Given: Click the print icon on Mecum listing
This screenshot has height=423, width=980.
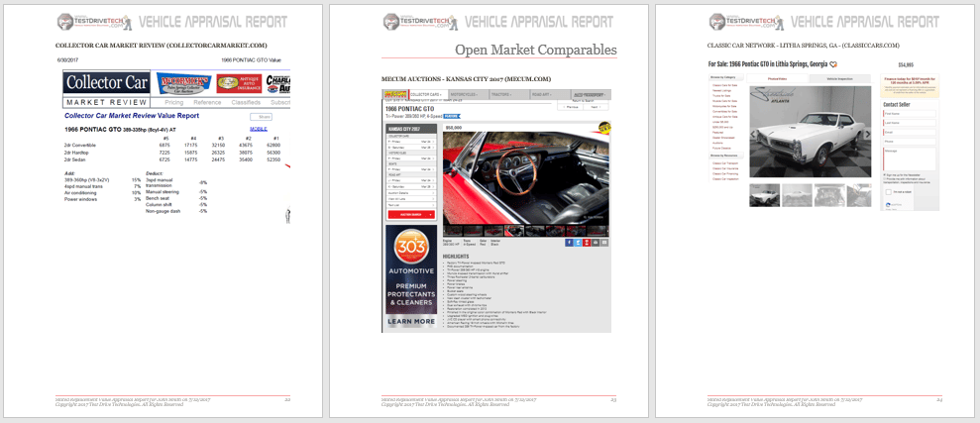Looking at the screenshot, I should 596,243.
